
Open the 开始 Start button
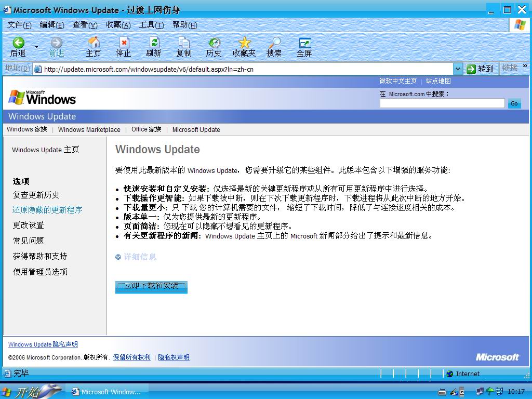[31, 392]
